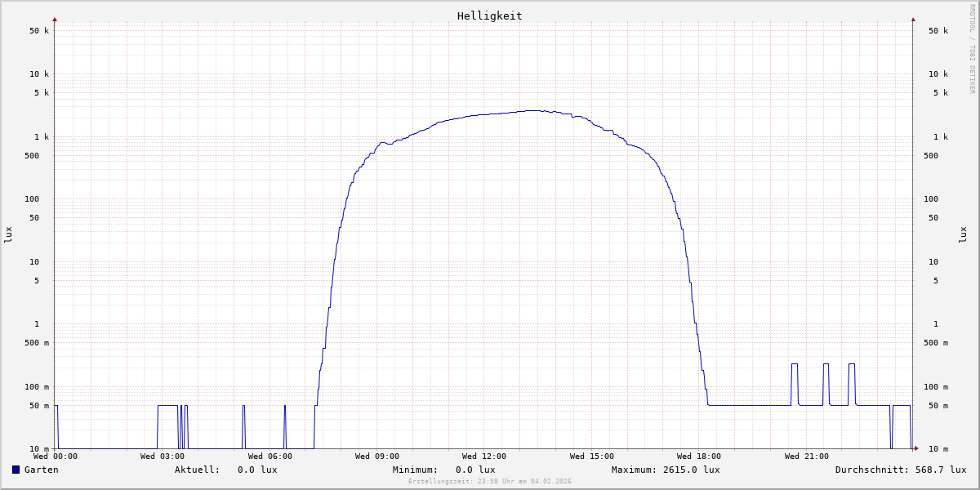Click the left vertical lux axis title

coord(8,234)
